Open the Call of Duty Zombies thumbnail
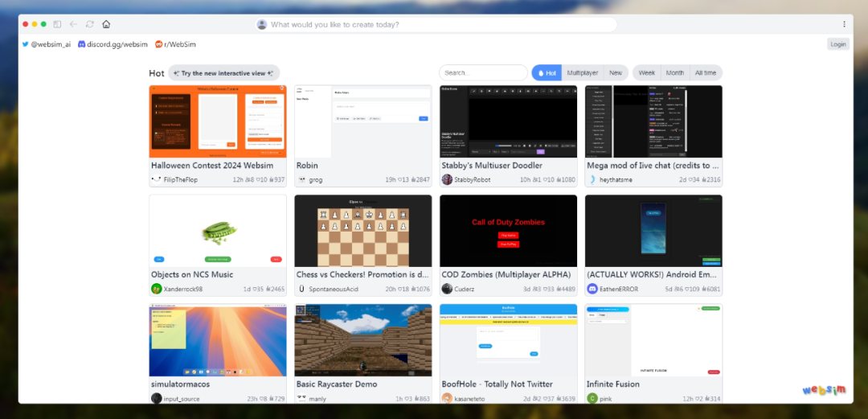Image resolution: width=868 pixels, height=419 pixels. click(508, 231)
